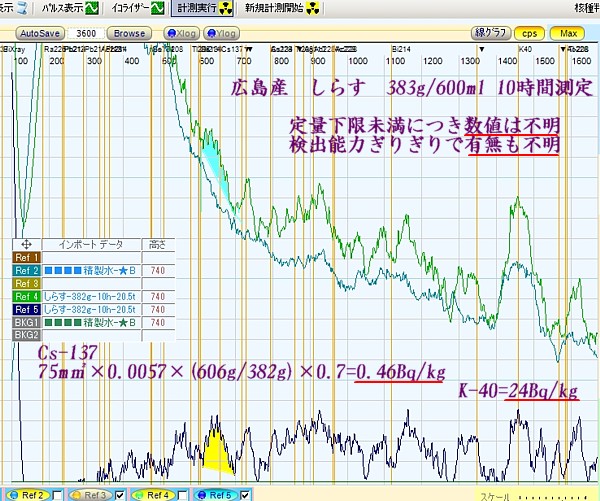Click the Ref 3 button in bottom bar
The image size is (600, 501).
92,495
